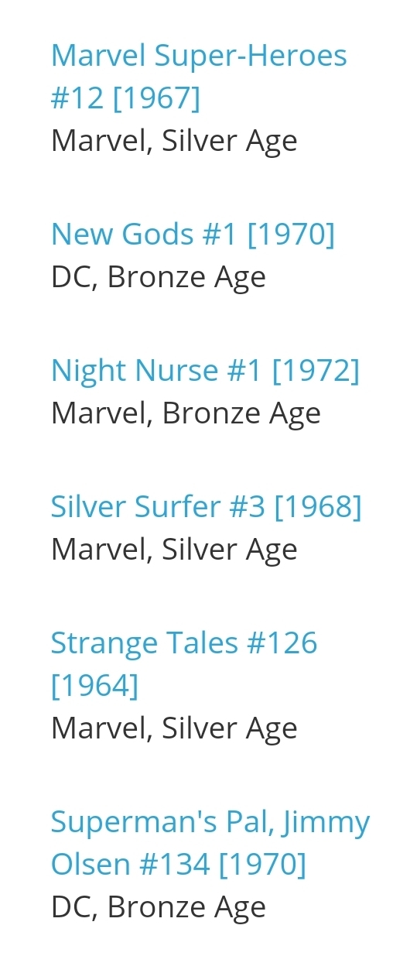Click the '#12 [1967]' line of the link
The image size is (410, 980).
coord(125,98)
